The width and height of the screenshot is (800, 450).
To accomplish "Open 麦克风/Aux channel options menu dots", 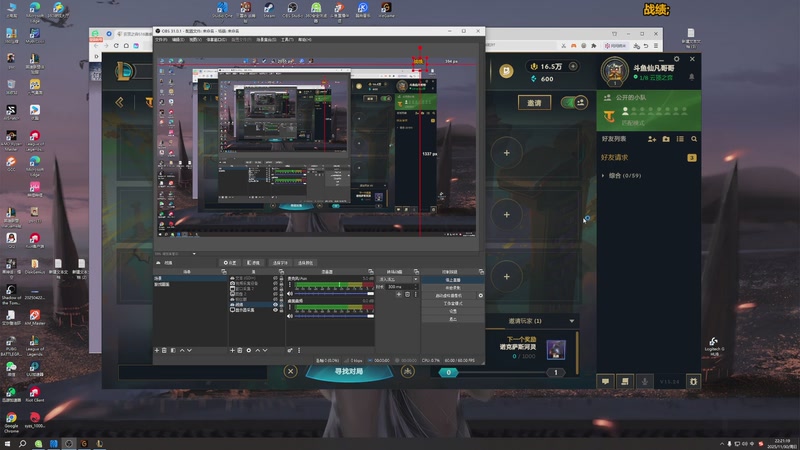I will coord(290,284).
